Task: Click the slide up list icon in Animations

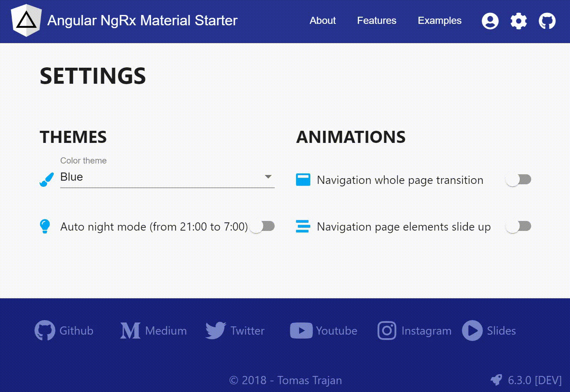Action: pyautogui.click(x=302, y=226)
